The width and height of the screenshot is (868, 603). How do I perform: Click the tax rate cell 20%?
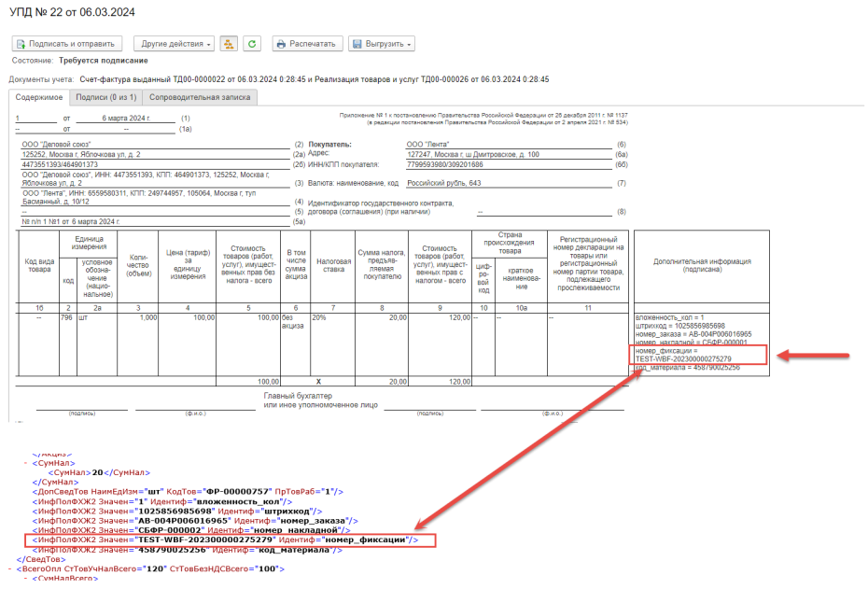[319, 317]
